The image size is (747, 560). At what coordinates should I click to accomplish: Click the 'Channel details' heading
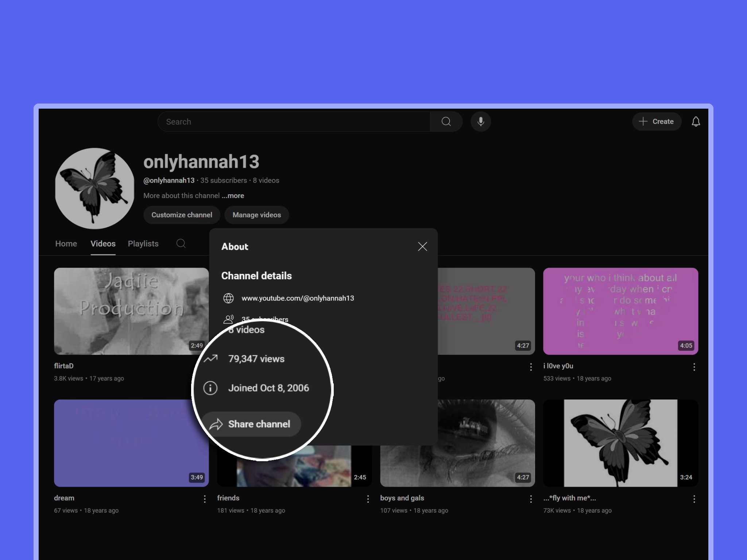click(256, 276)
